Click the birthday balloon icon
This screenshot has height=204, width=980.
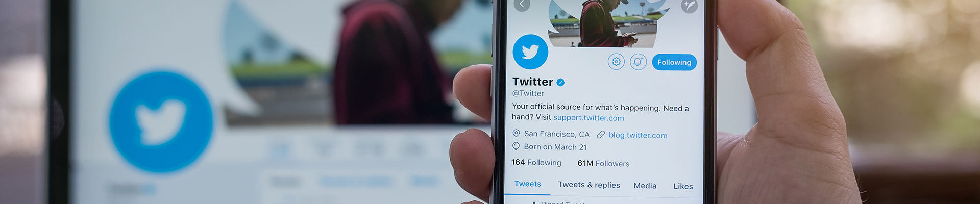click(x=516, y=146)
